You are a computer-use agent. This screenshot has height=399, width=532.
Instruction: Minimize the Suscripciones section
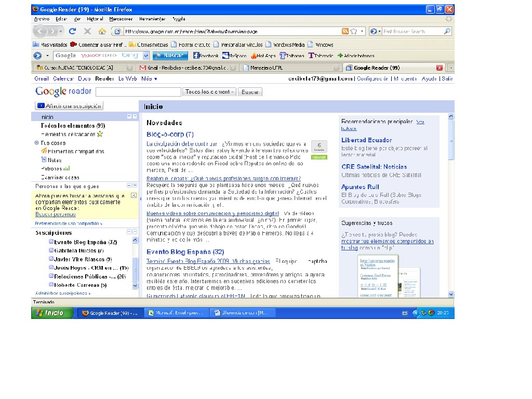tap(129, 232)
